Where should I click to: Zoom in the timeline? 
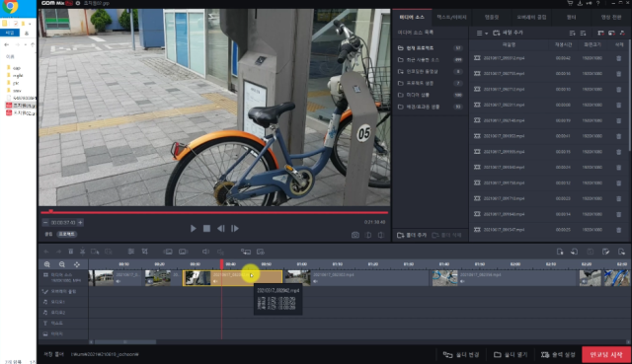click(x=47, y=264)
